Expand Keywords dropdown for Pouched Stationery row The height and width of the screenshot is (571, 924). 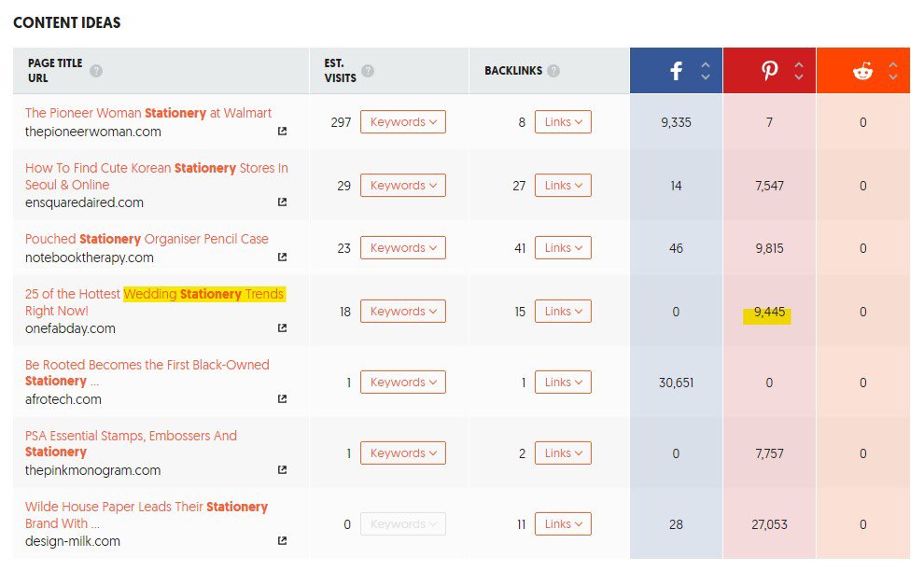[403, 247]
